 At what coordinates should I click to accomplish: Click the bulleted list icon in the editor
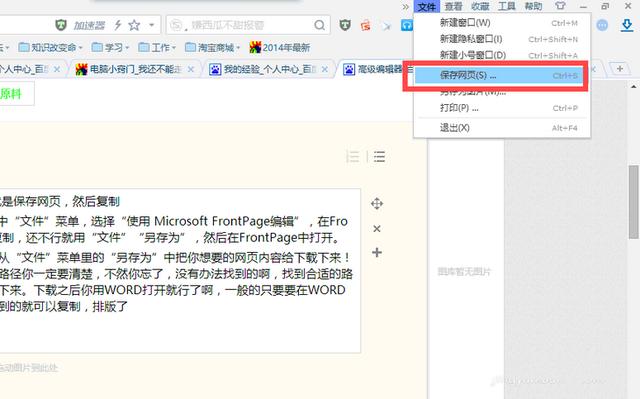pos(379,156)
